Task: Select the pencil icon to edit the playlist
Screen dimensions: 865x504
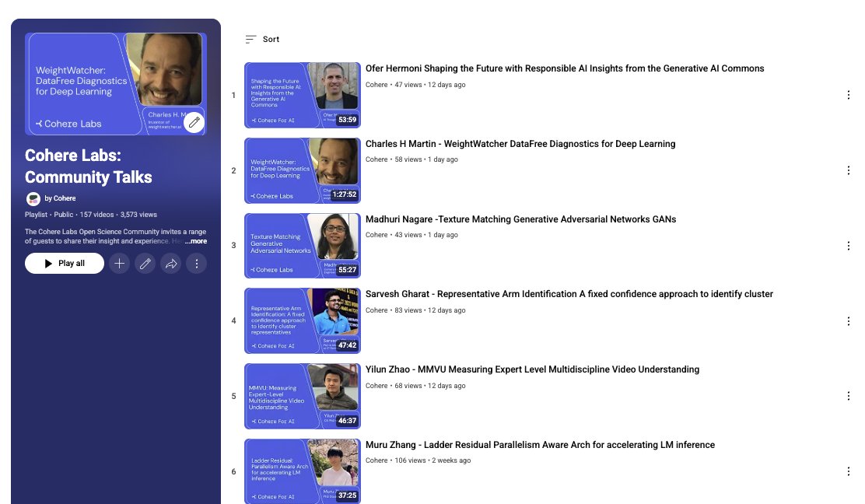Action: click(145, 263)
